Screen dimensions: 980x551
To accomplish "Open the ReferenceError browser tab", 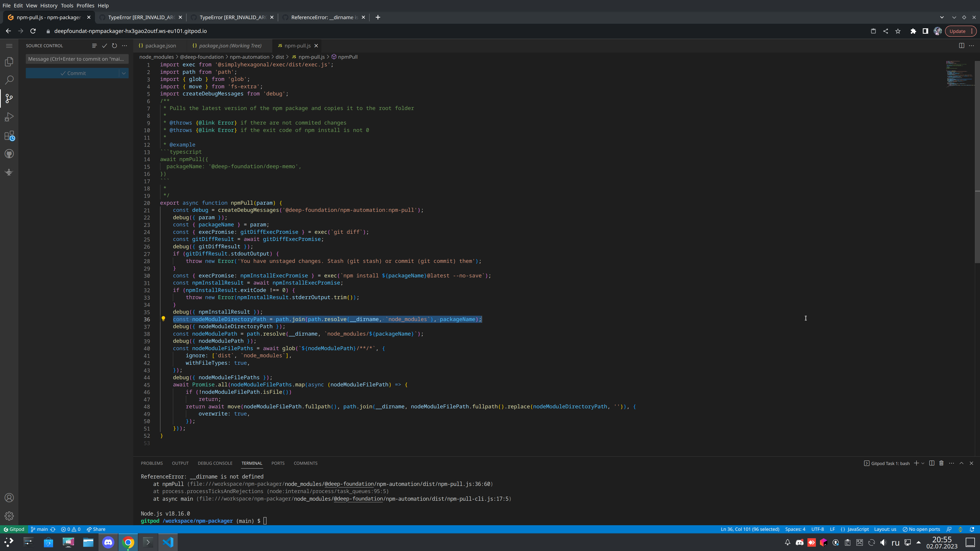I will (x=324, y=17).
